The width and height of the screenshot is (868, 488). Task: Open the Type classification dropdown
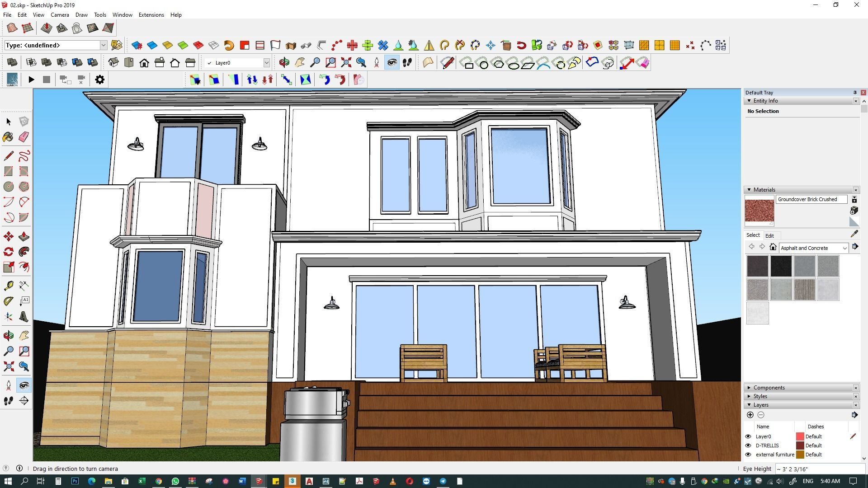point(104,45)
